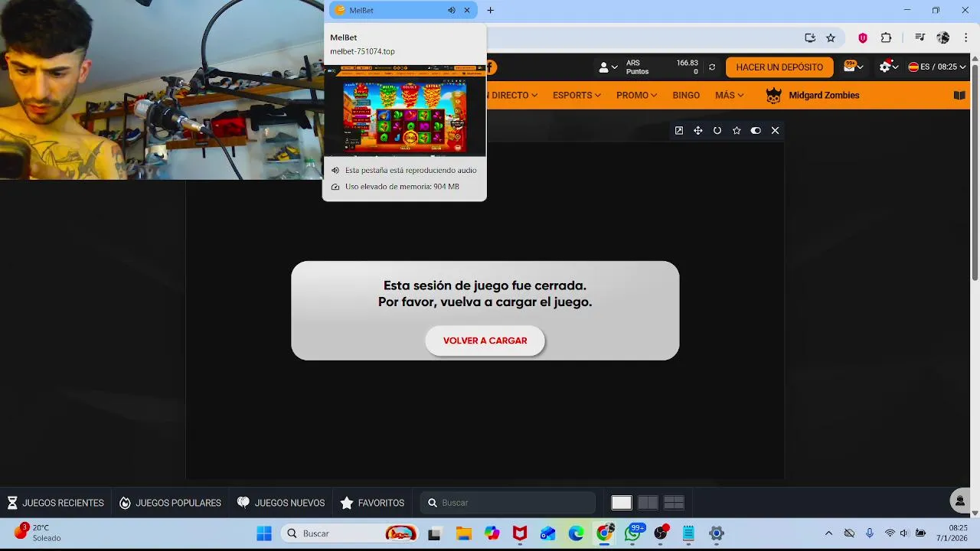The width and height of the screenshot is (980, 551).
Task: Select the two-game split layout view
Action: 648,503
